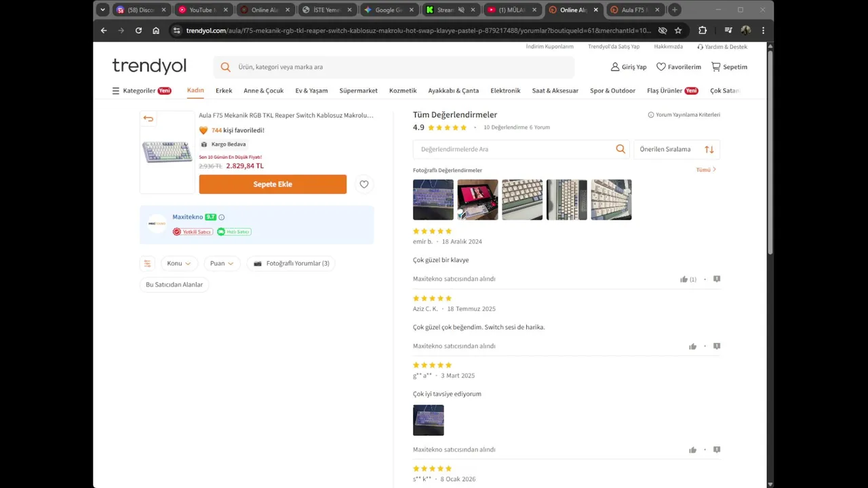Open filter sliders icon left of Konu

(147, 264)
